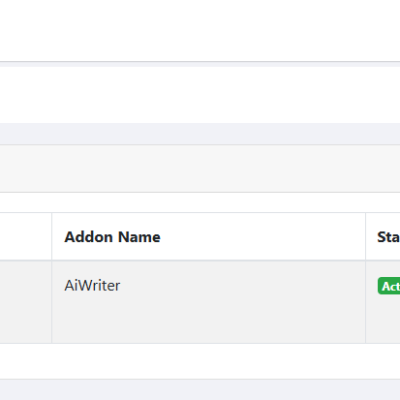Click the blank space under the AiWriter text
The height and width of the screenshot is (400, 400).
pyautogui.click(x=208, y=320)
